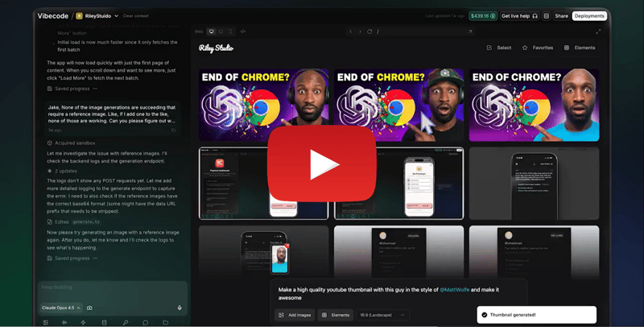Screen dimensions: 644x327
Task: Switch preview to mobile view
Action: [x=230, y=31]
